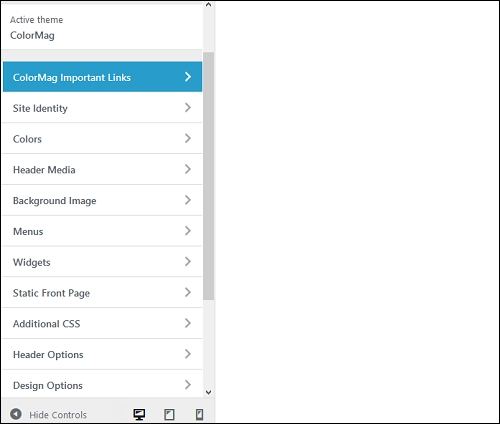Click scrollbar down arrow in panel

[x=208, y=392]
